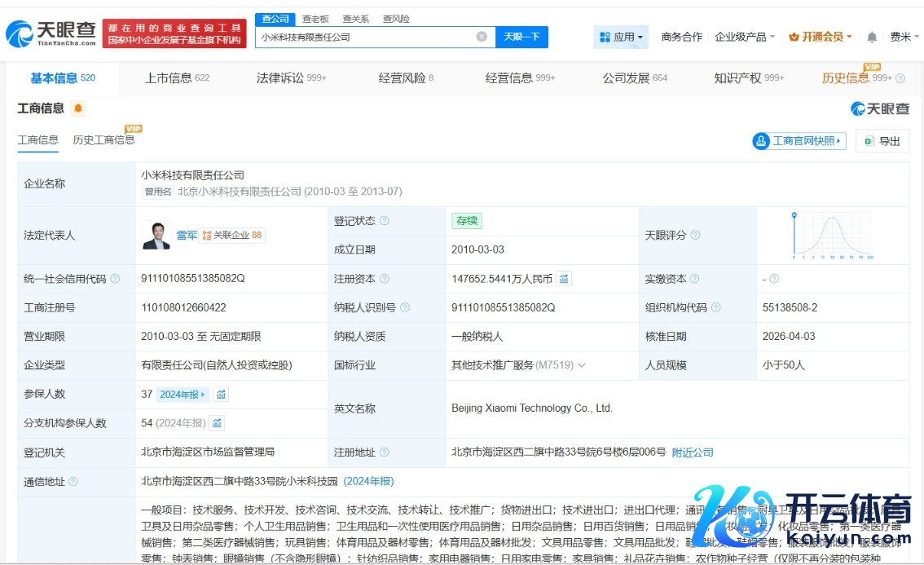Open the 2024年报 year selector
Screen dimensions: 924x565
coord(183,395)
